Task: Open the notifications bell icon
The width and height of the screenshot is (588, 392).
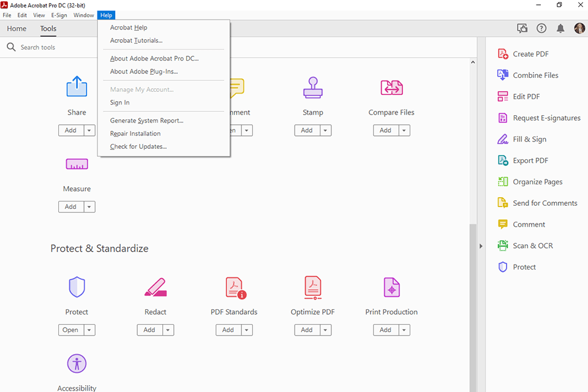Action: pyautogui.click(x=560, y=29)
